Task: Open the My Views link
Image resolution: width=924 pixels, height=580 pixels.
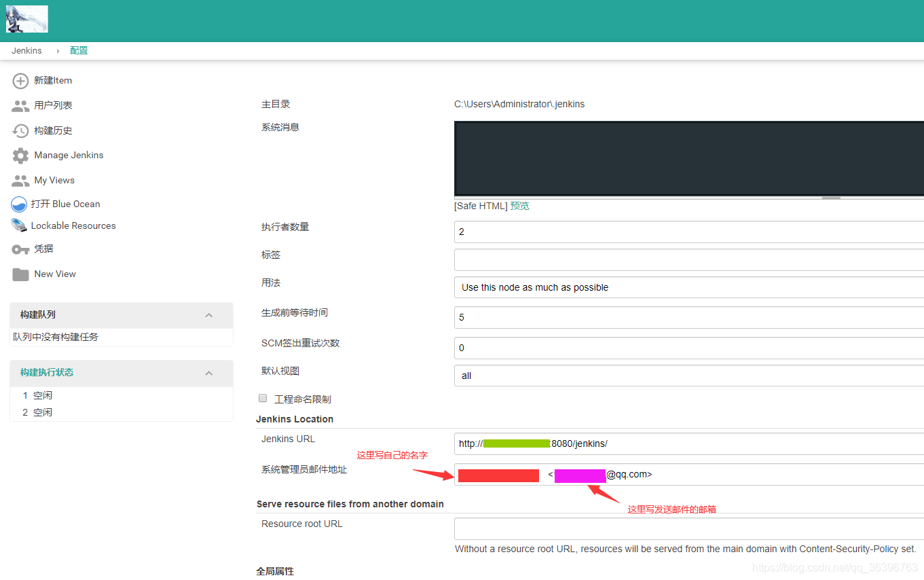Action: [54, 180]
